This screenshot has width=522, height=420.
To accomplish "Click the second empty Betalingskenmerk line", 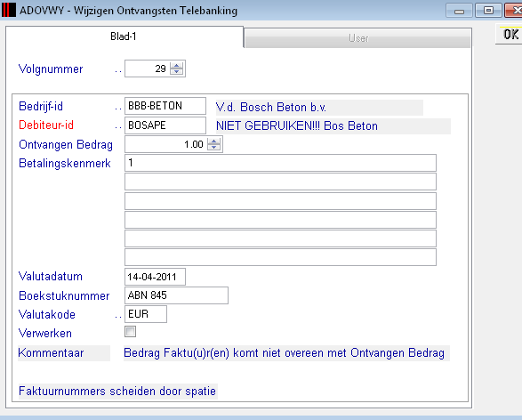I will coord(280,182).
